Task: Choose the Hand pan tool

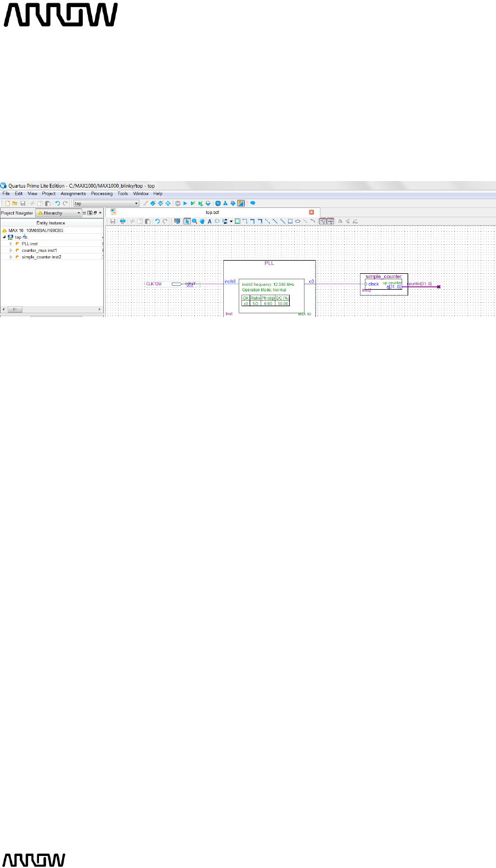Action: click(202, 221)
